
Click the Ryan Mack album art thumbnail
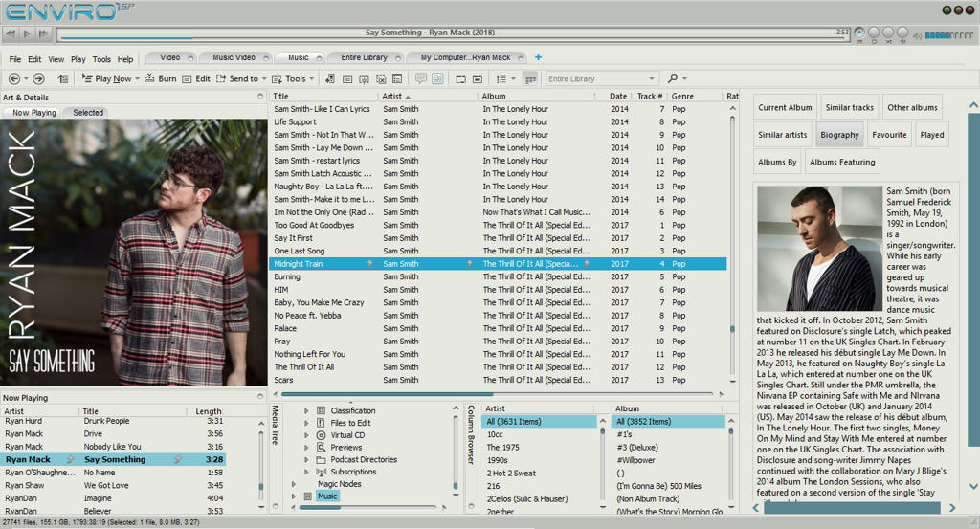click(134, 253)
